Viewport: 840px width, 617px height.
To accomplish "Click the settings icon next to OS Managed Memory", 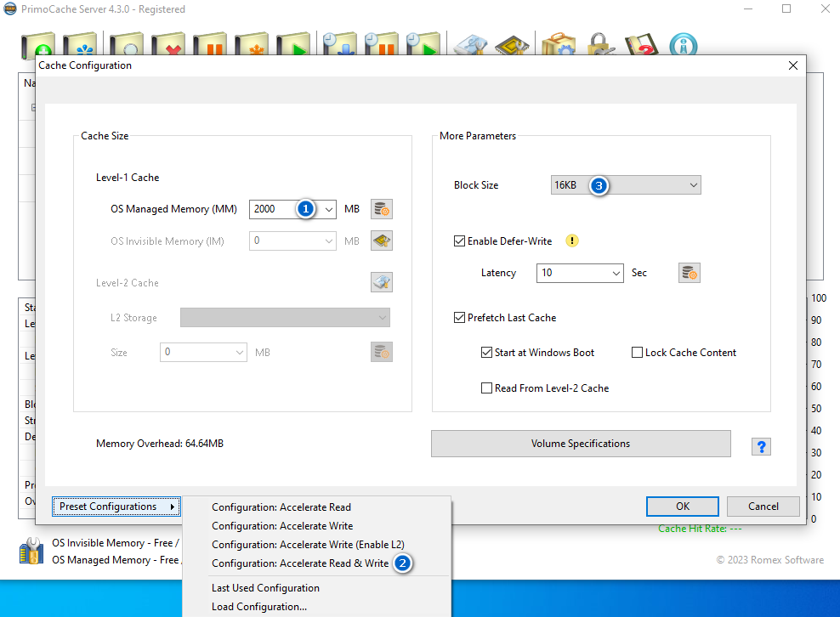I will coord(382,209).
